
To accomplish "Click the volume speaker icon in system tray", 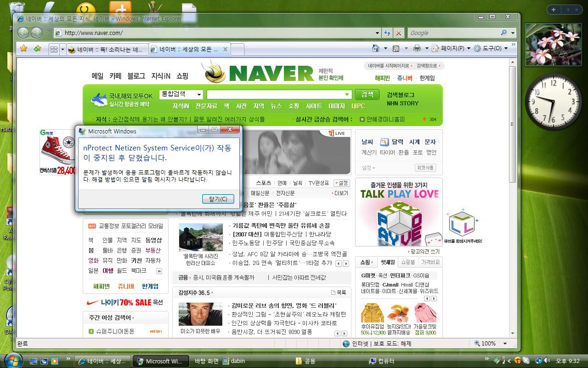I will [x=547, y=361].
